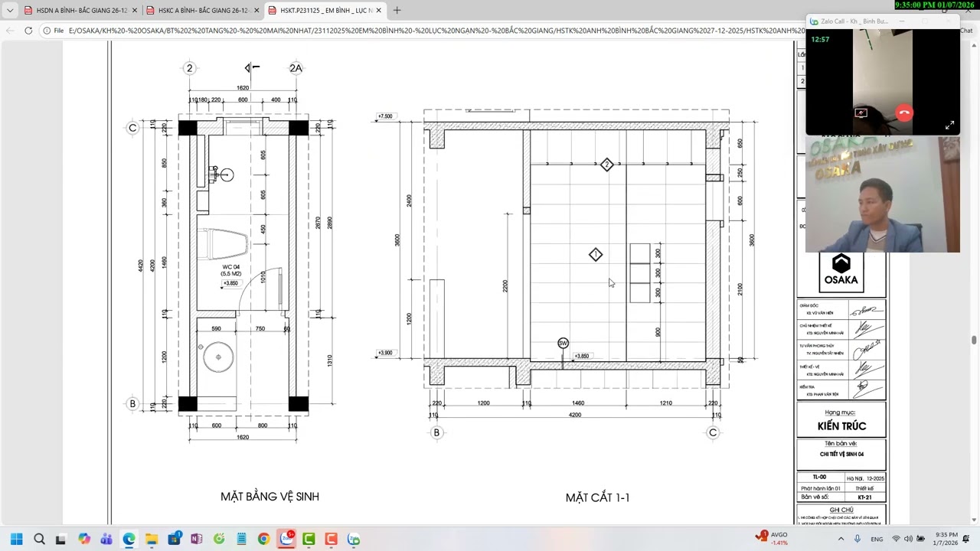Open Zalo call icon on taskbar
Image resolution: width=980 pixels, height=551 pixels.
click(x=354, y=540)
